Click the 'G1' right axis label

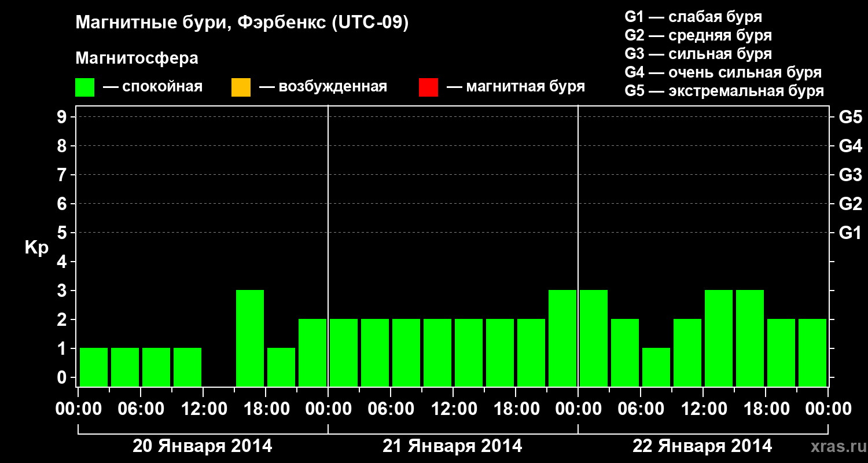850,233
